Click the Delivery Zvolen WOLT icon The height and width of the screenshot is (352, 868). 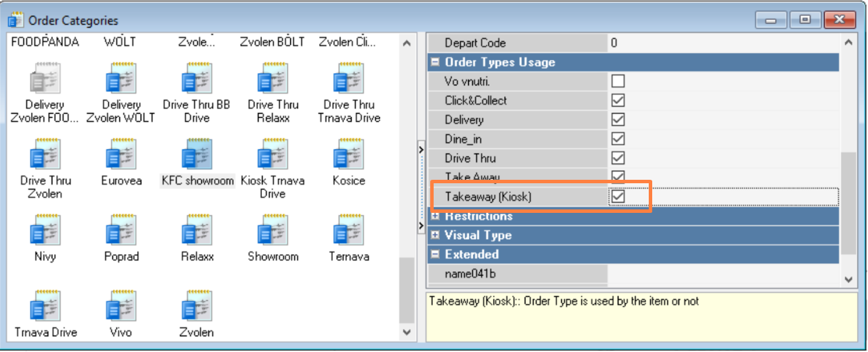coord(121,80)
